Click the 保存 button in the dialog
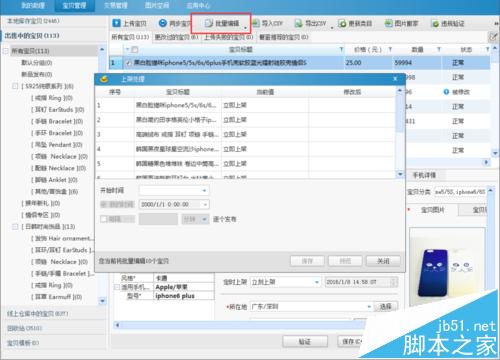500x360 pixels. tap(307, 261)
